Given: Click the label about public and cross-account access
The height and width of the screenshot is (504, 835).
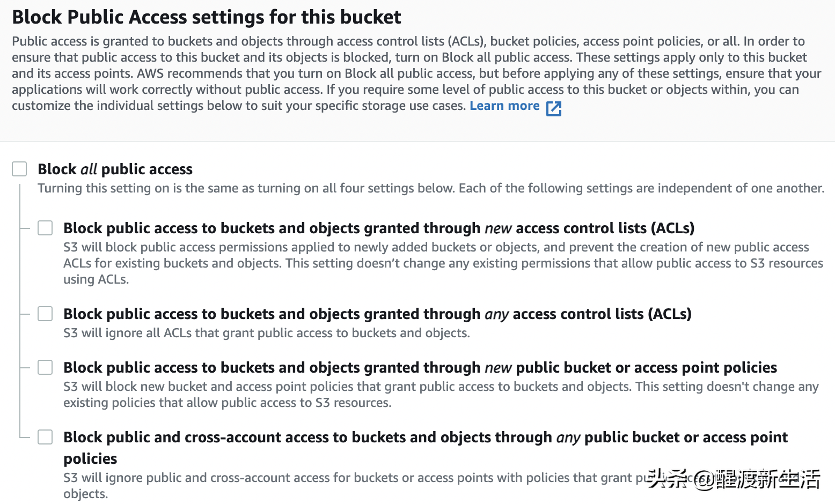Looking at the screenshot, I should tap(426, 438).
